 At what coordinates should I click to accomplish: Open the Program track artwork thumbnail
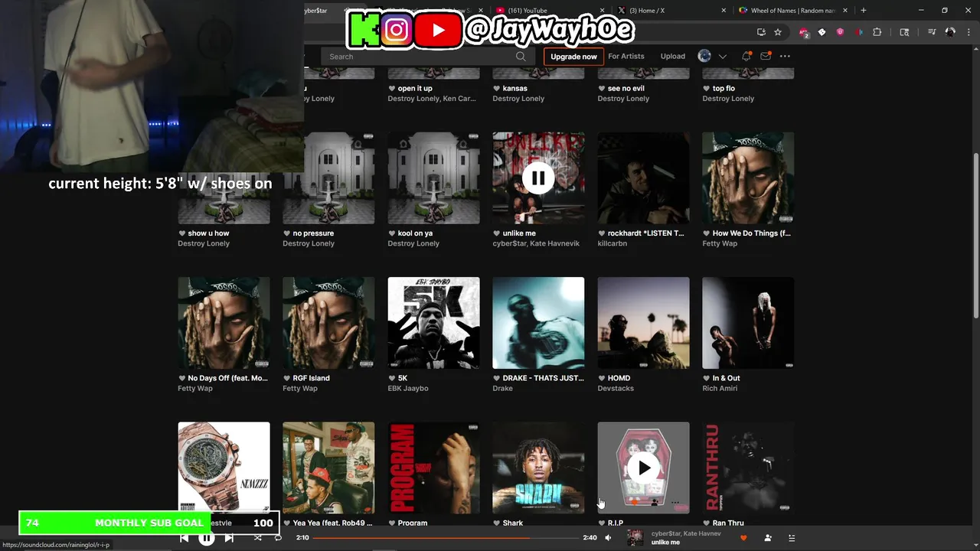433,468
